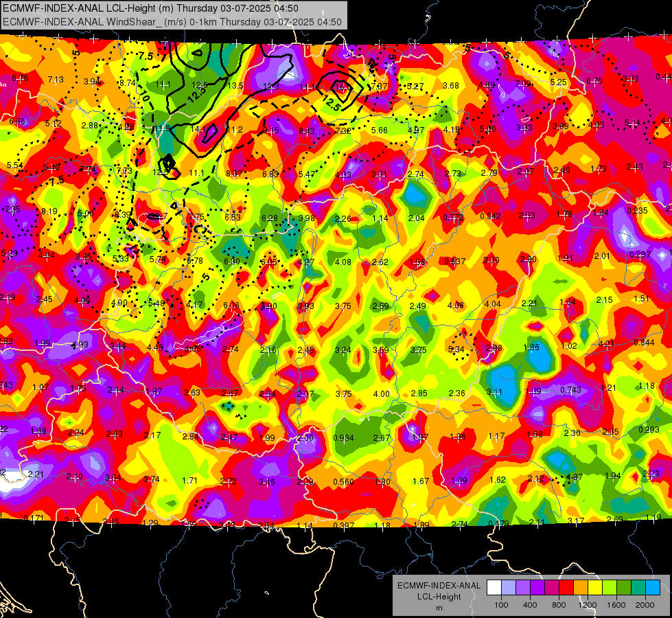Viewport: 672px width, 618px height.
Task: Click the wind shear value 0.235
Action: [x=637, y=211]
